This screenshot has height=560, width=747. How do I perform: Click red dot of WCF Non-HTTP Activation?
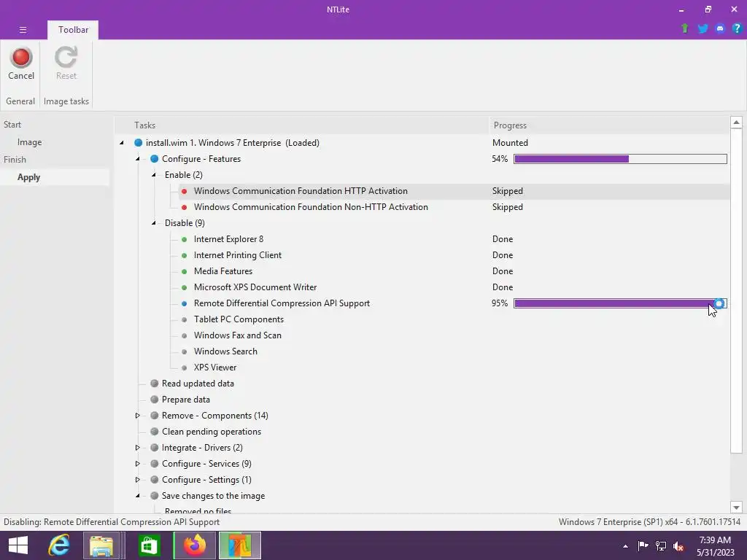[185, 207]
